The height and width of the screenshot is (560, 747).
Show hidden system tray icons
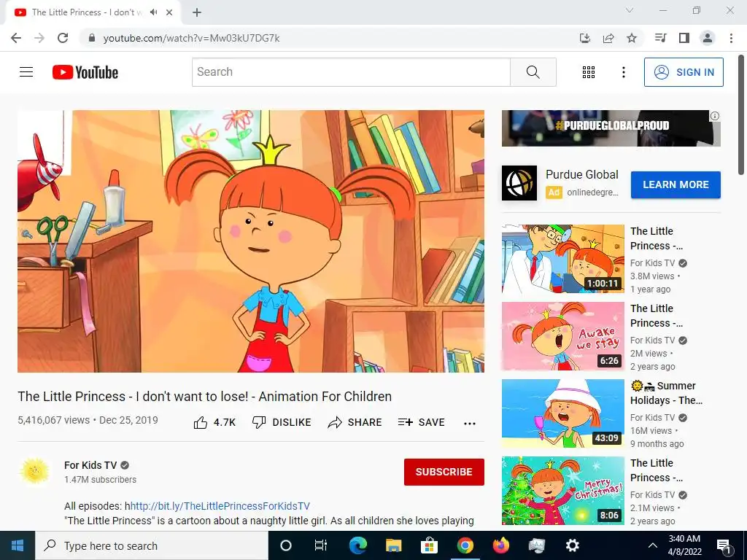[653, 545]
